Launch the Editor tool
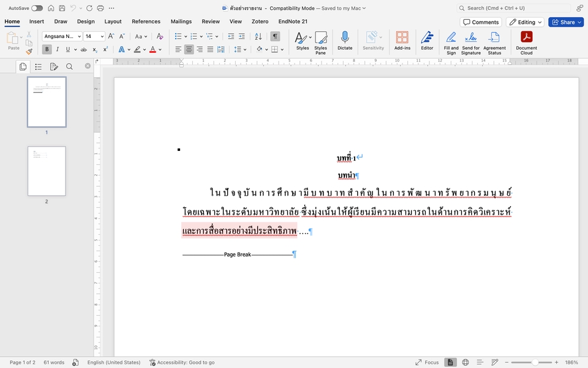 pyautogui.click(x=427, y=40)
